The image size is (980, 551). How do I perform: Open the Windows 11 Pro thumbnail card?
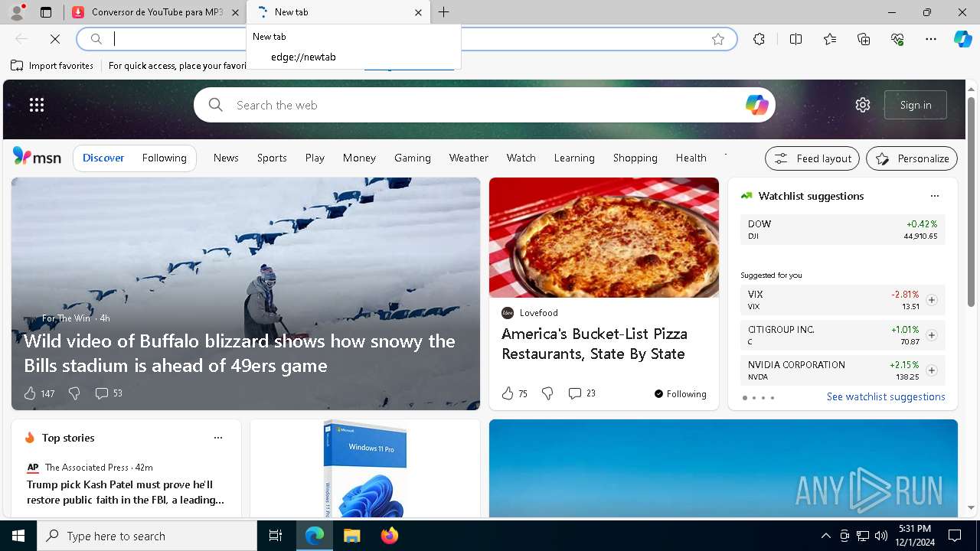(x=365, y=468)
